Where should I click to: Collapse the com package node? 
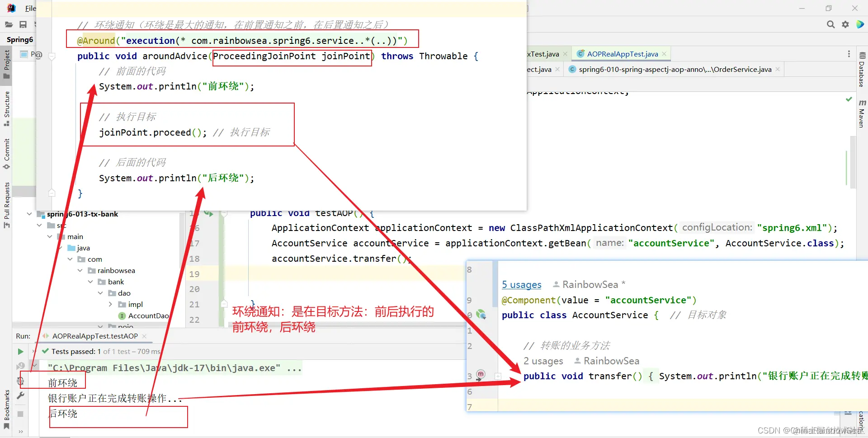[x=70, y=259]
